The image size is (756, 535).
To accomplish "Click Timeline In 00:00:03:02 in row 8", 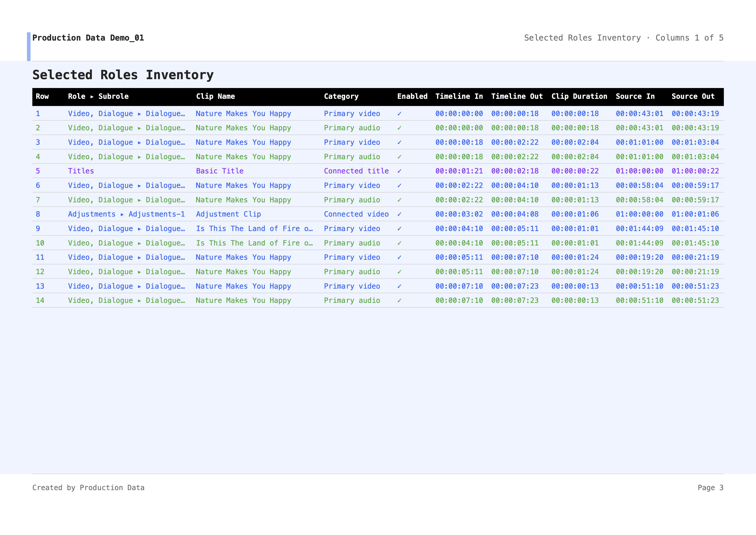I will pos(459,214).
